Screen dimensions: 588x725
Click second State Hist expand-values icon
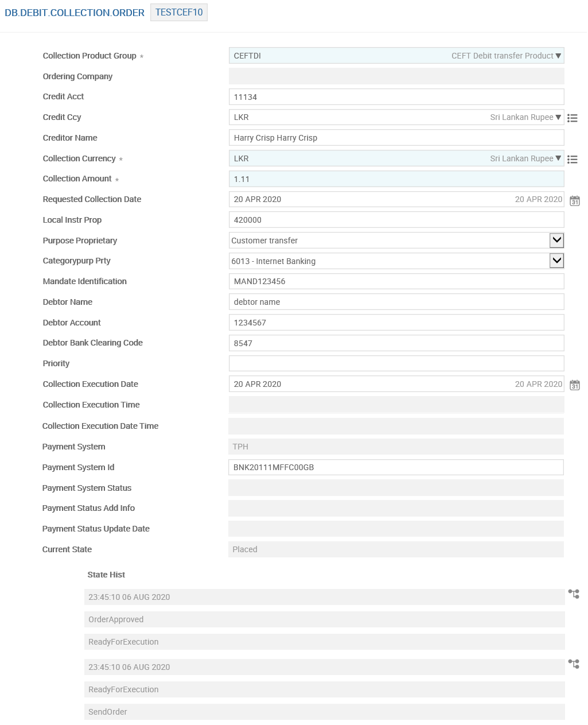point(574,664)
